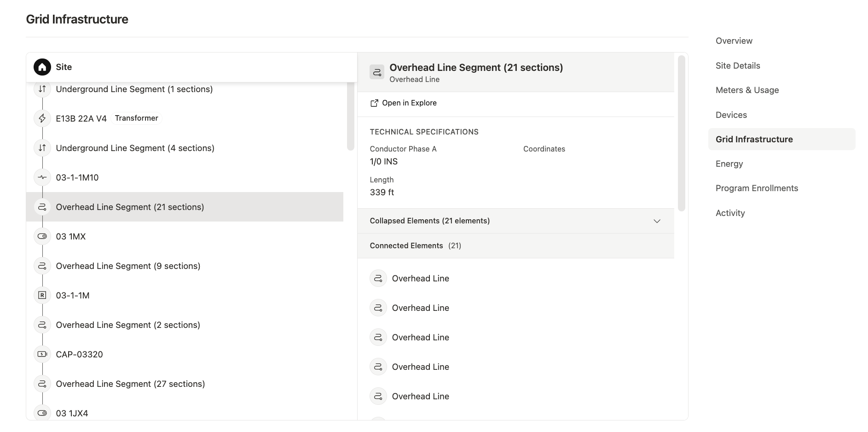Select Grid Infrastructure in the sidebar
This screenshot has width=868, height=432.
pos(781,139)
